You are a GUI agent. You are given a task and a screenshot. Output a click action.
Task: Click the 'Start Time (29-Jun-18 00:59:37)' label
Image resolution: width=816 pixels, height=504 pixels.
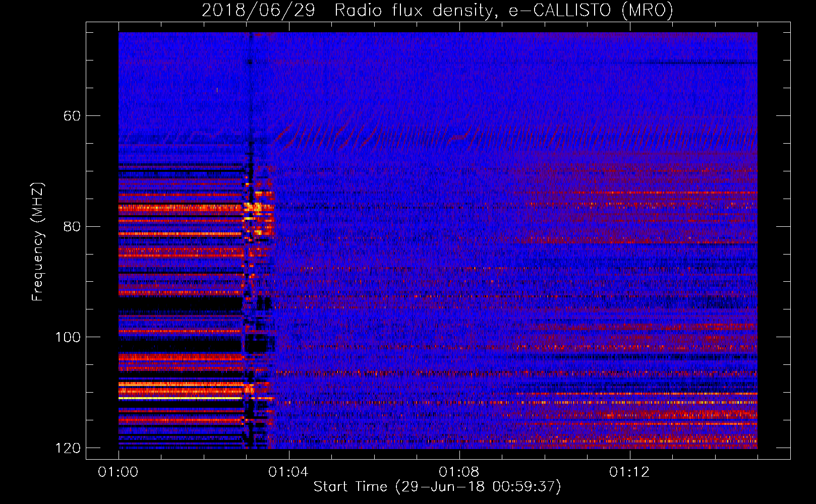click(437, 487)
